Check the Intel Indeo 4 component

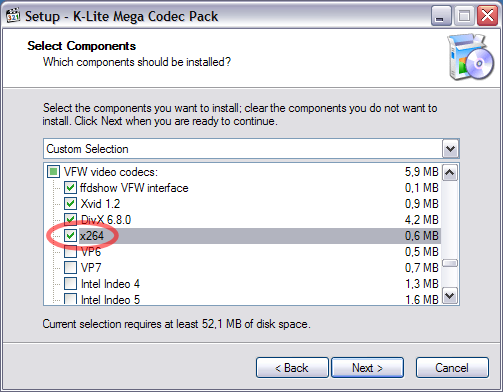70,284
